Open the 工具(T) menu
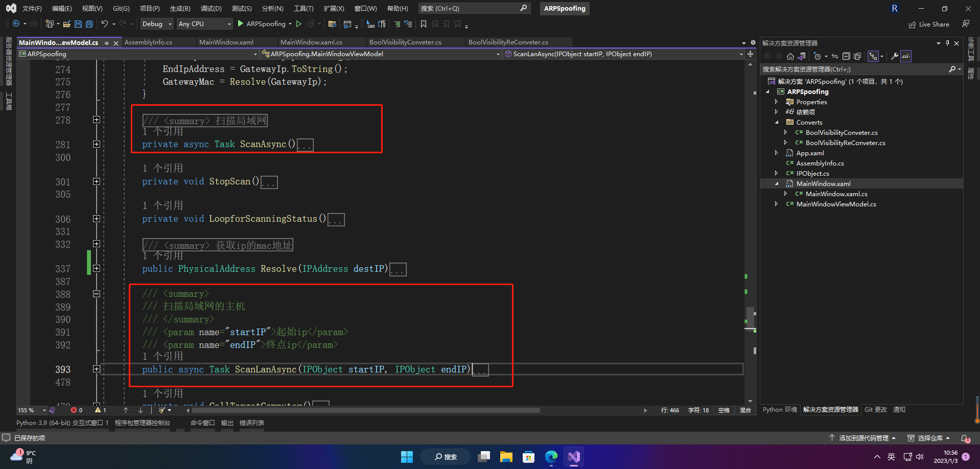Viewport: 980px width, 469px height. (304, 8)
